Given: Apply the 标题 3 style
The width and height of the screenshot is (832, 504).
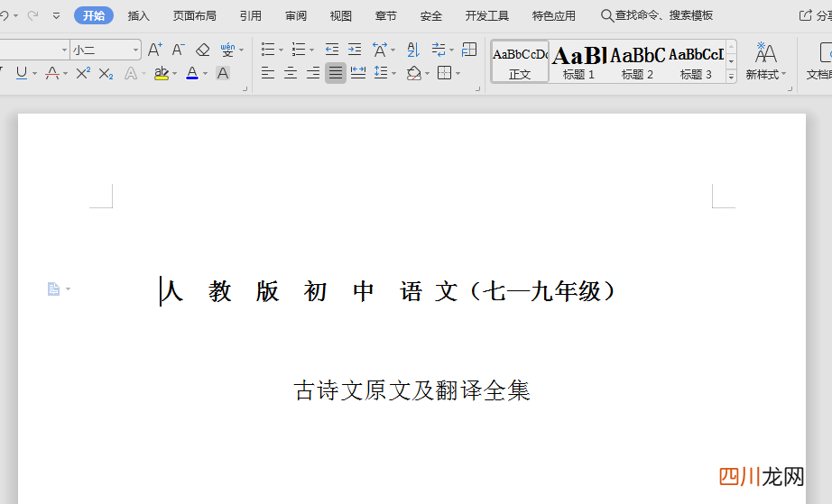Looking at the screenshot, I should tap(696, 61).
